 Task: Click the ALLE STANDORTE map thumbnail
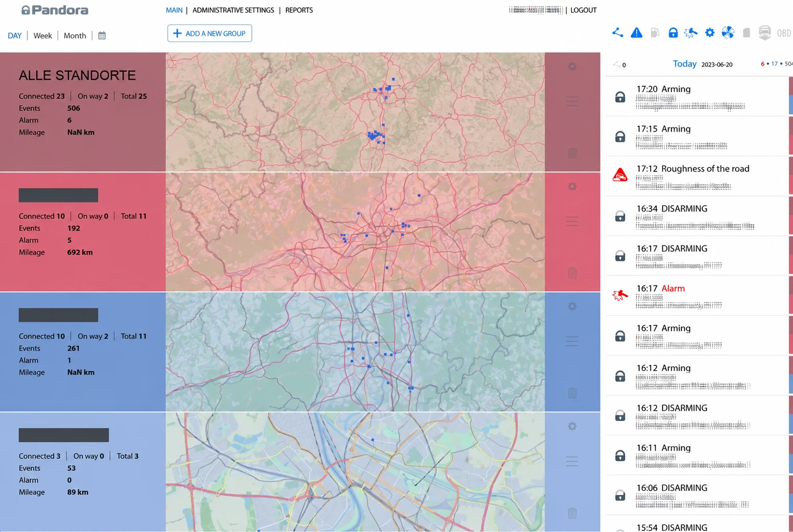point(355,112)
